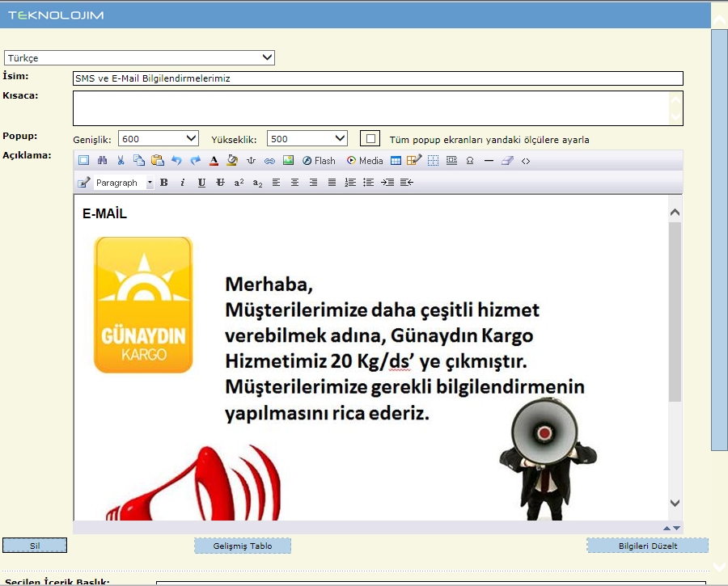View HTML source code
Image resolution: width=728 pixels, height=586 pixels.
pos(526,161)
